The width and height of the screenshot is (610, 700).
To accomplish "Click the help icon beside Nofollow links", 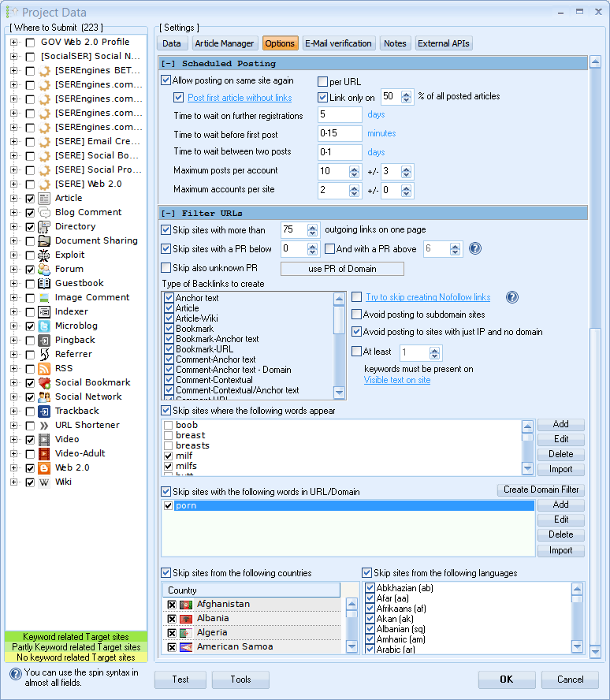I will 511,297.
